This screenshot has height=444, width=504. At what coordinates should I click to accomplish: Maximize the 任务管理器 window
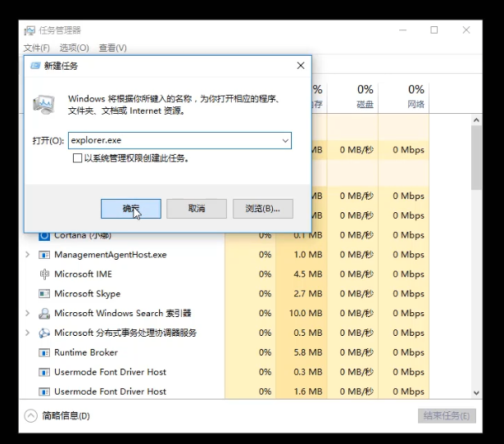(x=434, y=29)
